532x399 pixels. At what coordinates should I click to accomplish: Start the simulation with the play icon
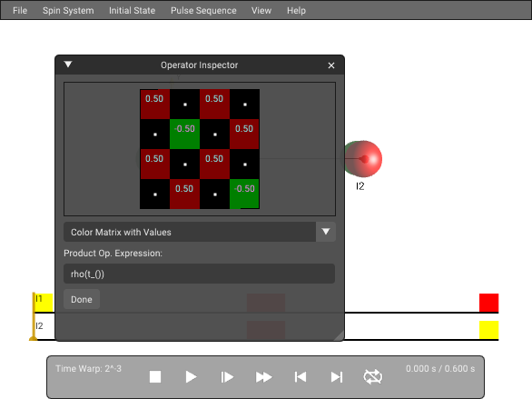[x=191, y=377]
